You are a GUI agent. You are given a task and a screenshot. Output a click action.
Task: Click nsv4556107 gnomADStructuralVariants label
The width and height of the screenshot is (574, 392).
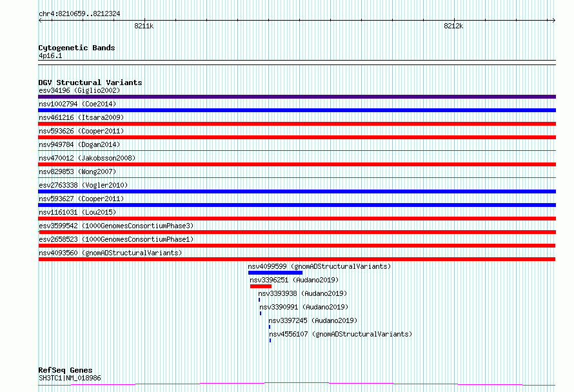point(341,334)
